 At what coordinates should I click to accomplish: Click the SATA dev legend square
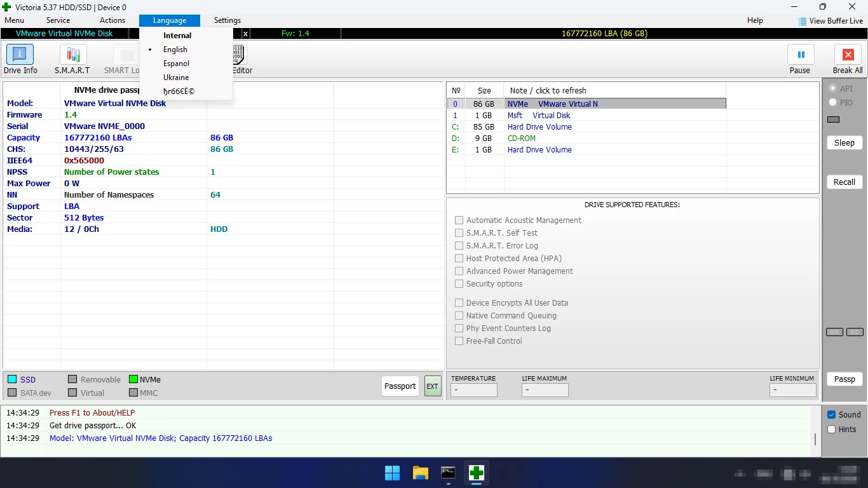12,393
